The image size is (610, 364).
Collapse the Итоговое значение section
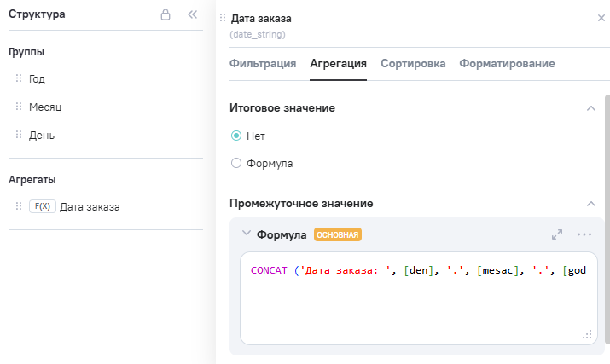(590, 108)
